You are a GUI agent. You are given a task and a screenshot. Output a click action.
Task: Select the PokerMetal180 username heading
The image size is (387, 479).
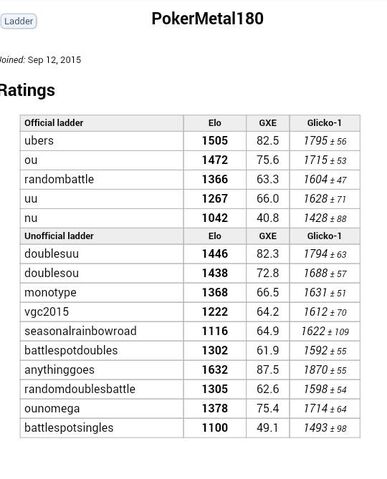coord(207,19)
